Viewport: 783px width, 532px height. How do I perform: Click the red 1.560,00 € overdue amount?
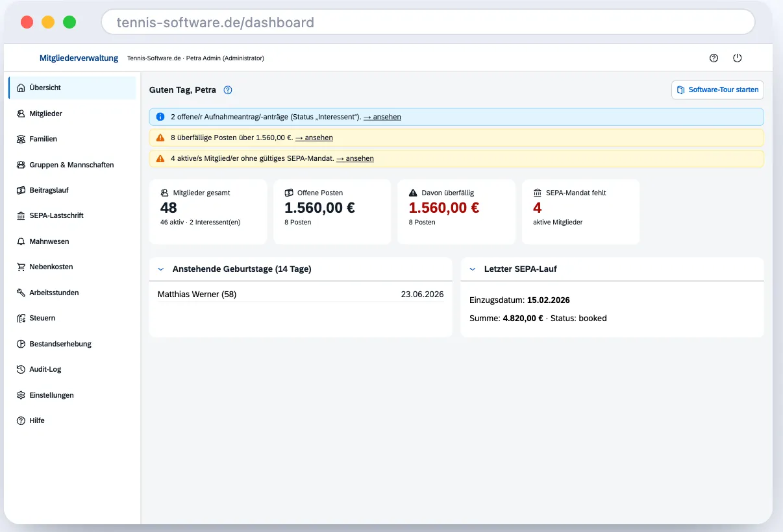pos(444,208)
